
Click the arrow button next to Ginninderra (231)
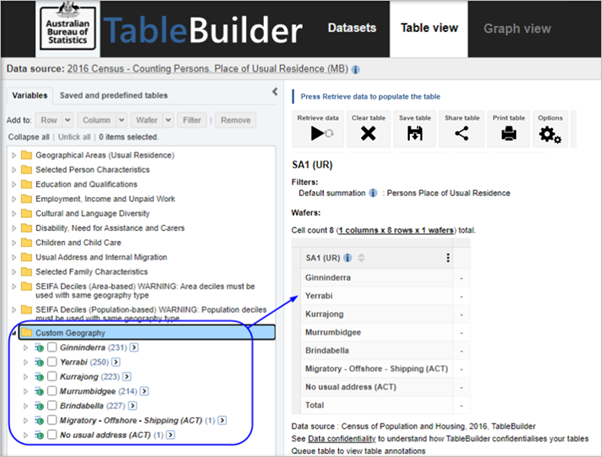(x=134, y=348)
